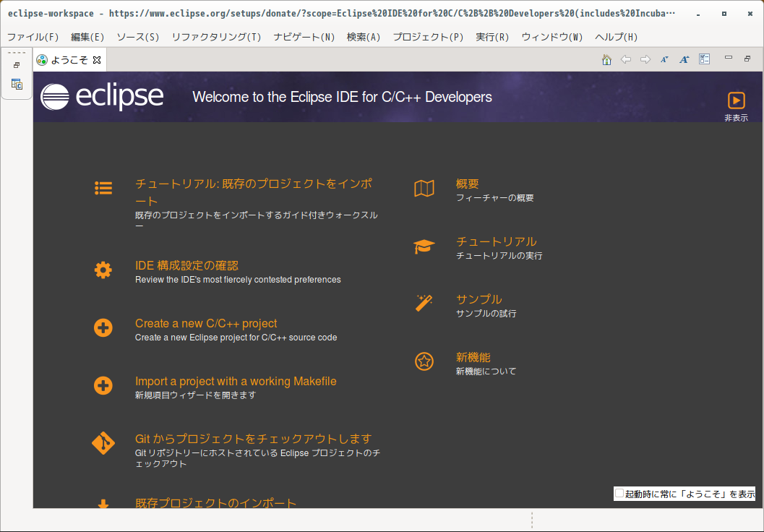Click the Welcome to Eclipse IDE heading
764x532 pixels.
point(342,97)
